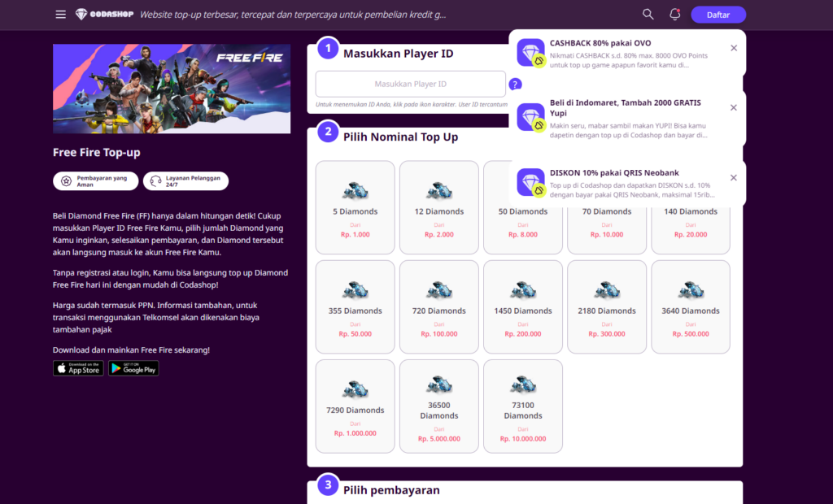
Task: Dismiss the CASHBACK 80% pakai OVO notification
Action: point(734,48)
